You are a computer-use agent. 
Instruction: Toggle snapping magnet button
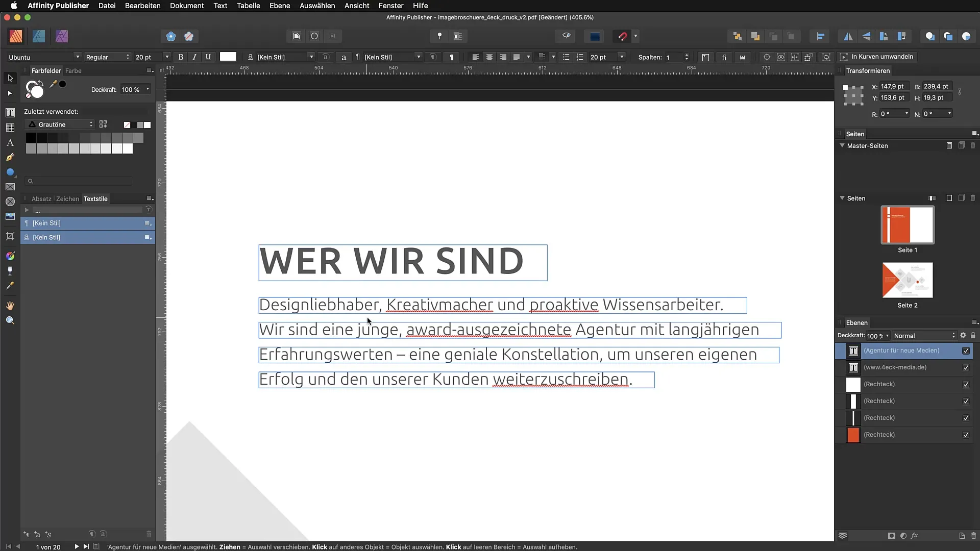(622, 36)
